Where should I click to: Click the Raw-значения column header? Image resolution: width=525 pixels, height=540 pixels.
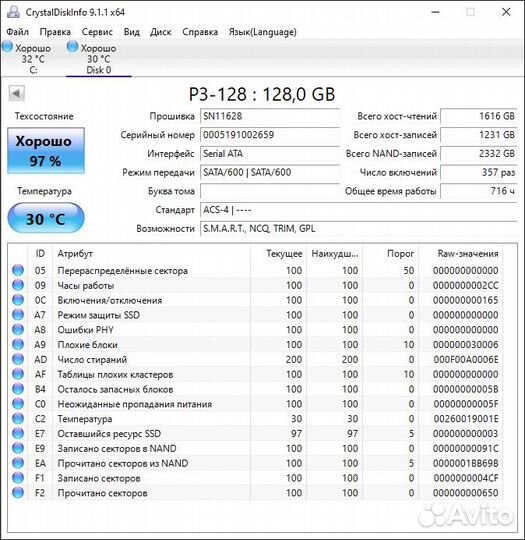[461, 254]
